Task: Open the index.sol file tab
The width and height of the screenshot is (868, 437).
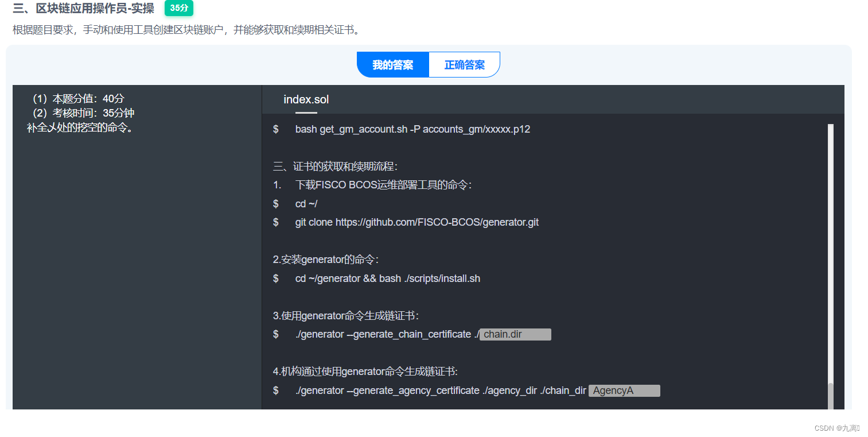Action: (306, 100)
